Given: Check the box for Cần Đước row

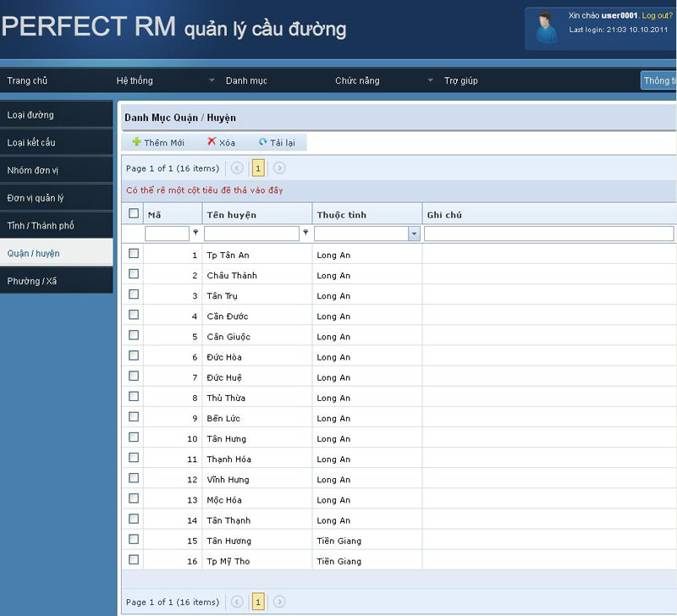Looking at the screenshot, I should [x=134, y=314].
